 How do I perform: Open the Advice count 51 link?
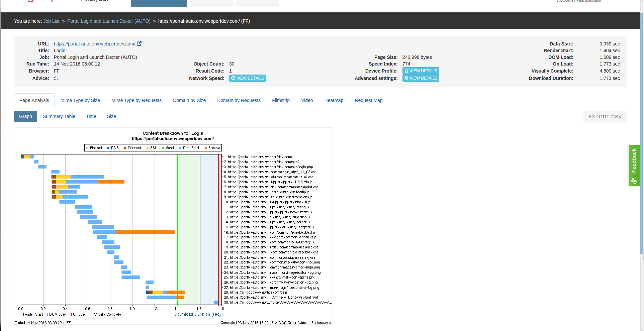[x=56, y=78]
